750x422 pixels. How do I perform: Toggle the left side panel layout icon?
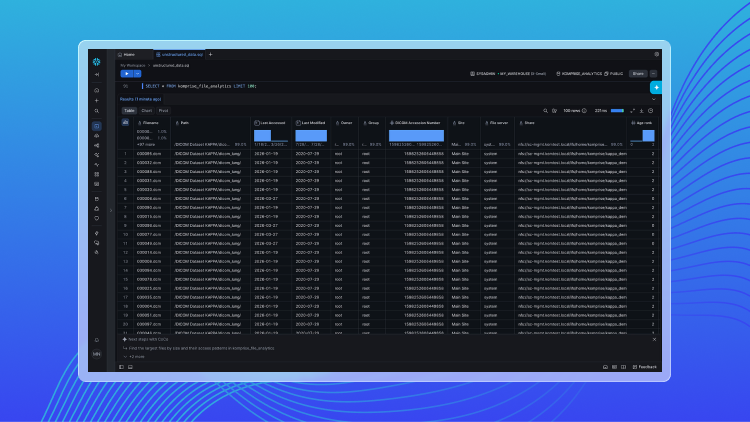pyautogui.click(x=121, y=367)
